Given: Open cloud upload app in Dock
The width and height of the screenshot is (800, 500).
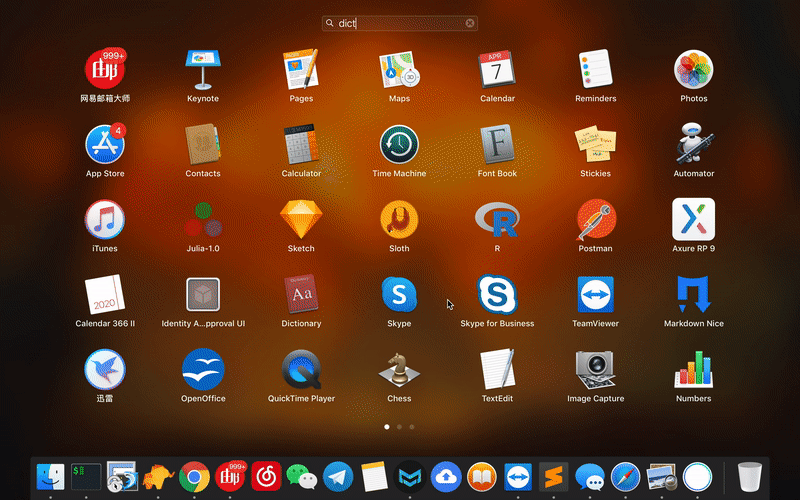Looking at the screenshot, I should [446, 477].
